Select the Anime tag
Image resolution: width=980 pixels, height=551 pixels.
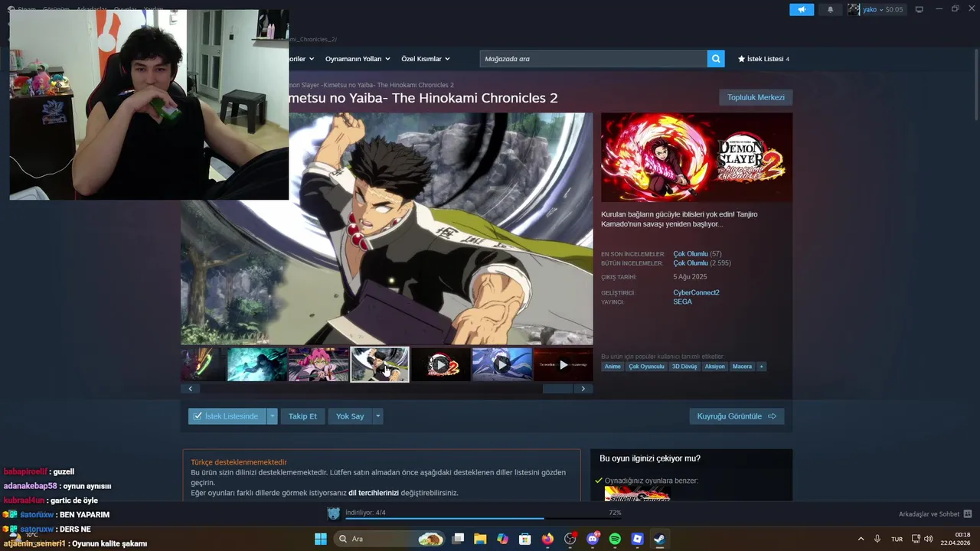point(612,367)
